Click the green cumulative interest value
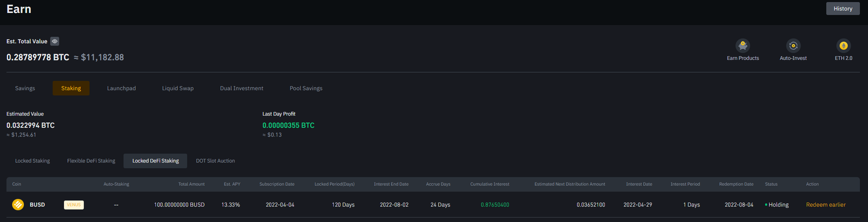868x222 pixels. coord(495,205)
